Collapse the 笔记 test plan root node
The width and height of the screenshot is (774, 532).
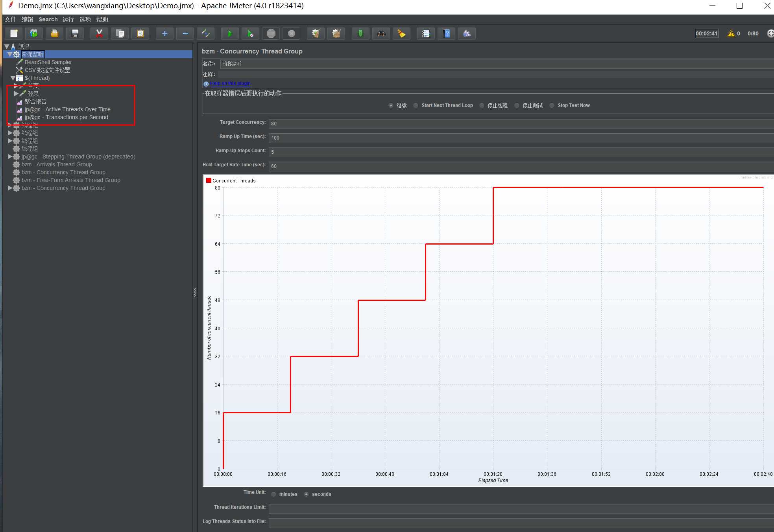coord(7,46)
